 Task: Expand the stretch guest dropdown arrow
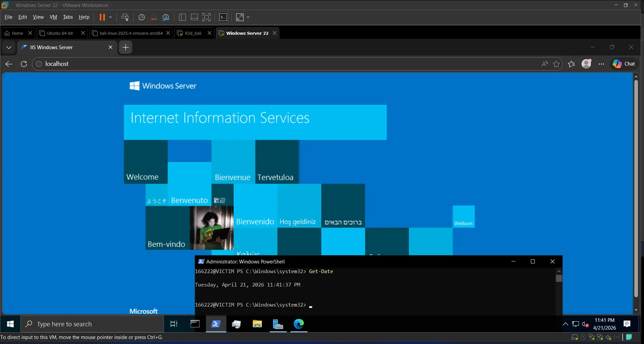click(x=248, y=17)
